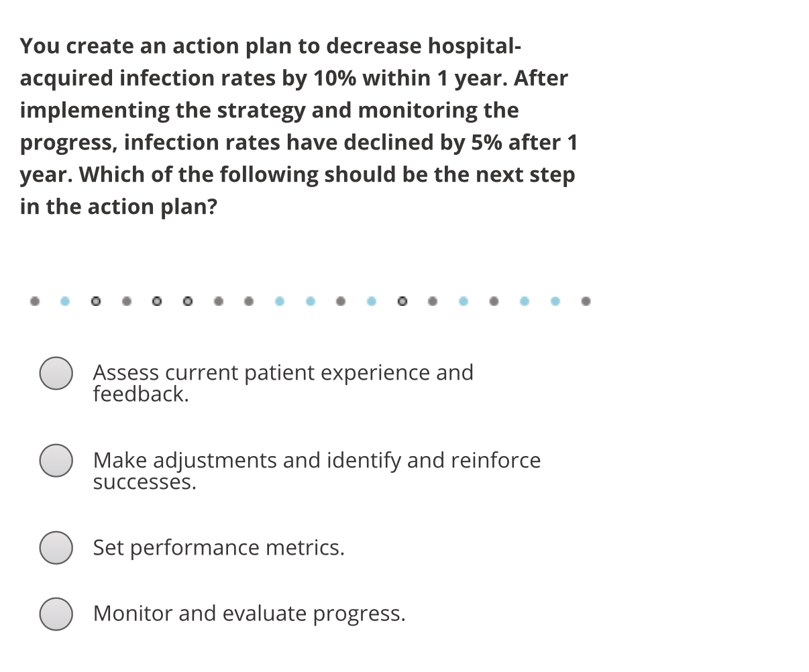Click answer text "Monitor and evaluate progress"
This screenshot has height=672, width=809.
click(x=250, y=613)
